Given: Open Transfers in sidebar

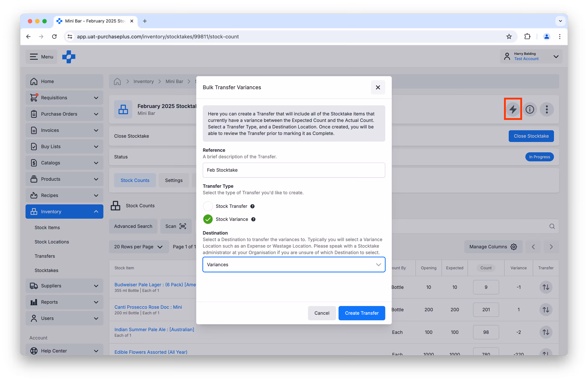Looking at the screenshot, I should [45, 256].
